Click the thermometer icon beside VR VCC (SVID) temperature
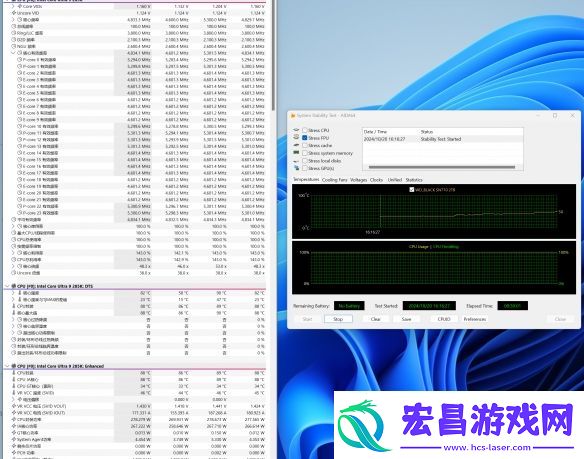The height and width of the screenshot is (459, 584). 14,393
